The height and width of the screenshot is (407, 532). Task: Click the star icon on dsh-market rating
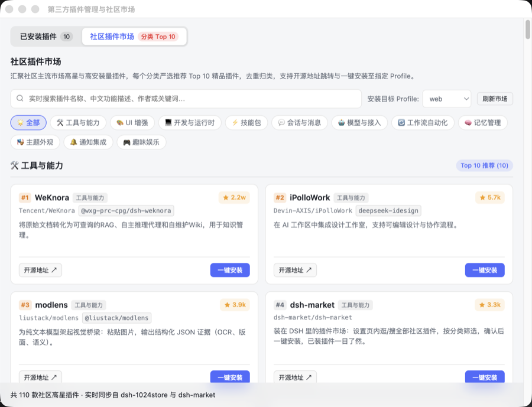coord(482,305)
